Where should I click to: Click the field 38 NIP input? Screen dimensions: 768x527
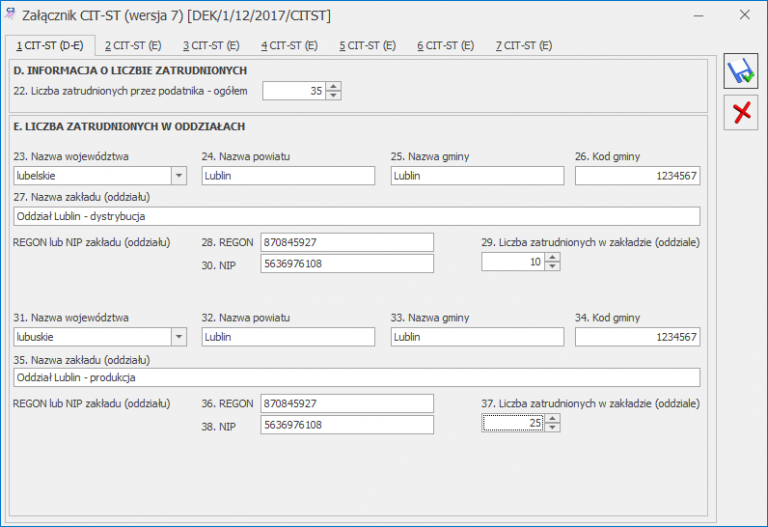[x=346, y=425]
